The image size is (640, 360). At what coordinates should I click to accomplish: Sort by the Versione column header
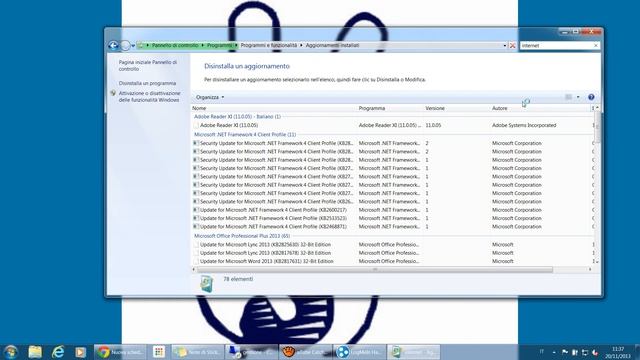coord(457,108)
